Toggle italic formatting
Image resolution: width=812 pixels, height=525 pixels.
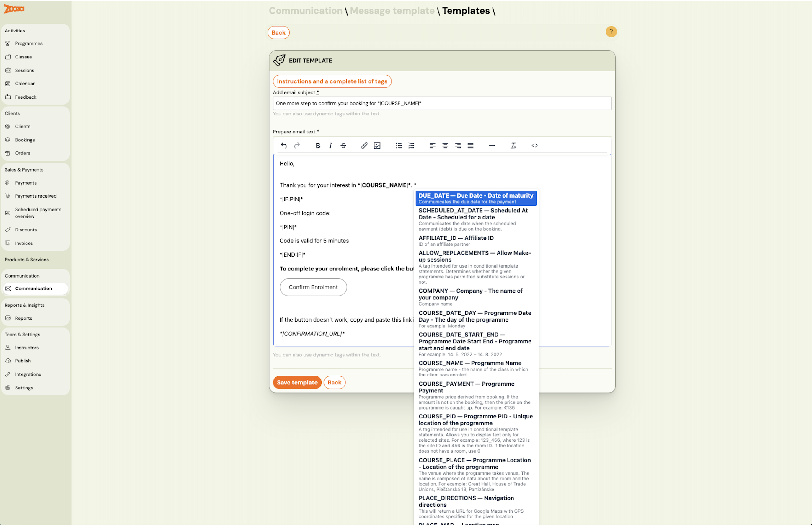pos(330,145)
